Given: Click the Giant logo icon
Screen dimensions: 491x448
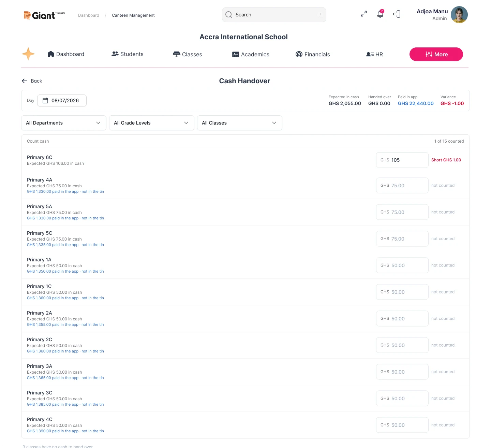Looking at the screenshot, I should (x=27, y=15).
